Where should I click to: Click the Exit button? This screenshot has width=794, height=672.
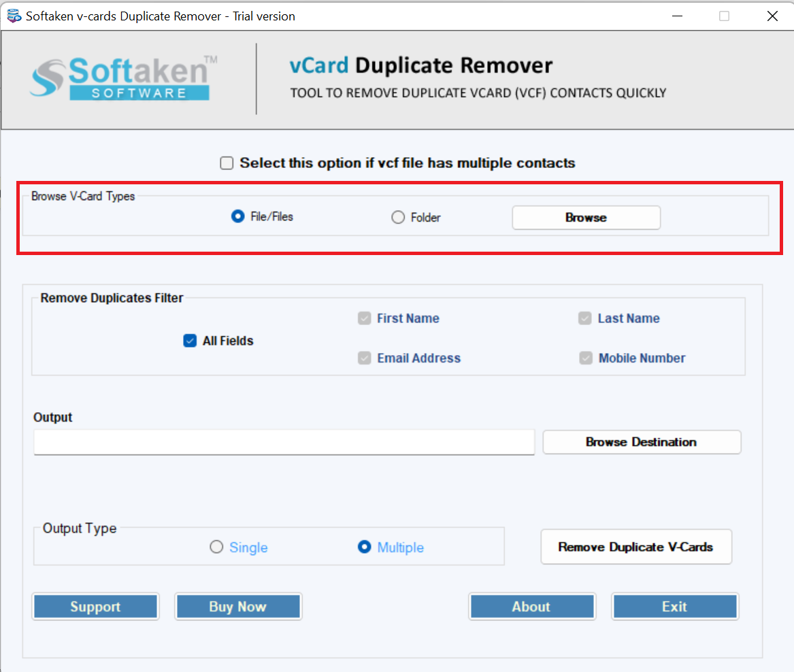(x=674, y=607)
